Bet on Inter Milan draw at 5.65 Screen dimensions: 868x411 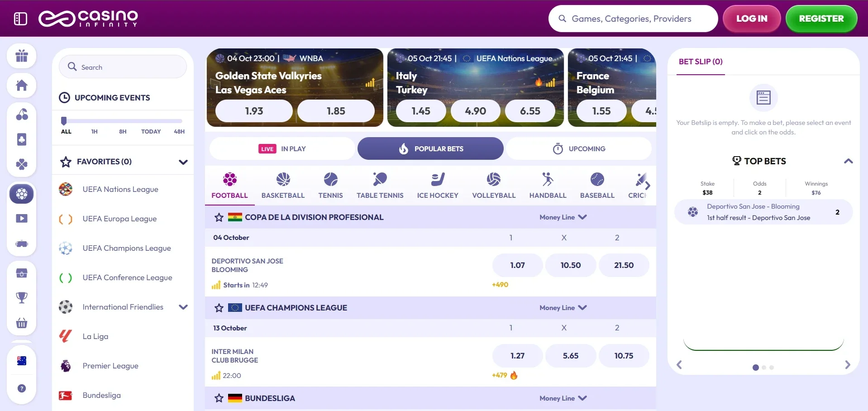point(571,356)
